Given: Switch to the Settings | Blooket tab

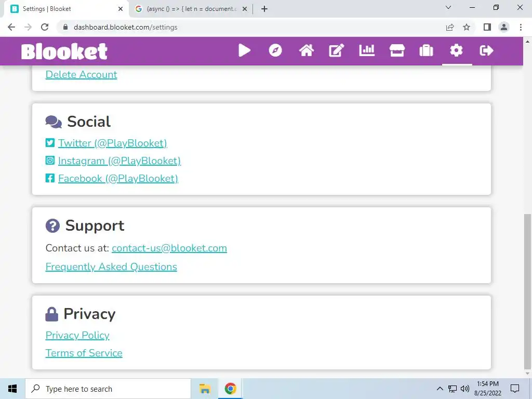Looking at the screenshot, I should 66,9.
